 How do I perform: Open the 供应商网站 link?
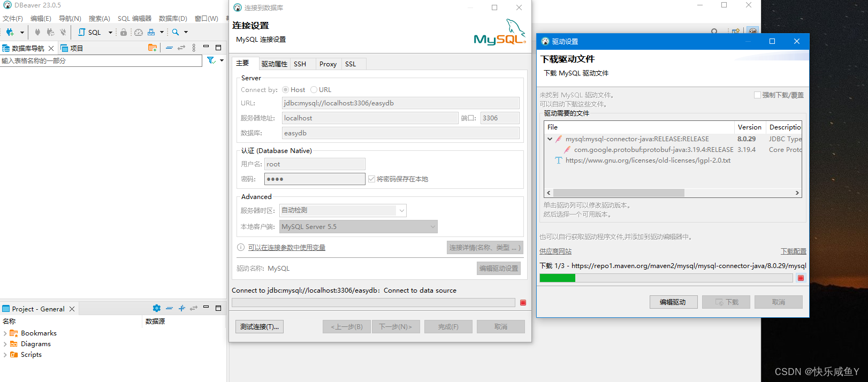coord(555,251)
